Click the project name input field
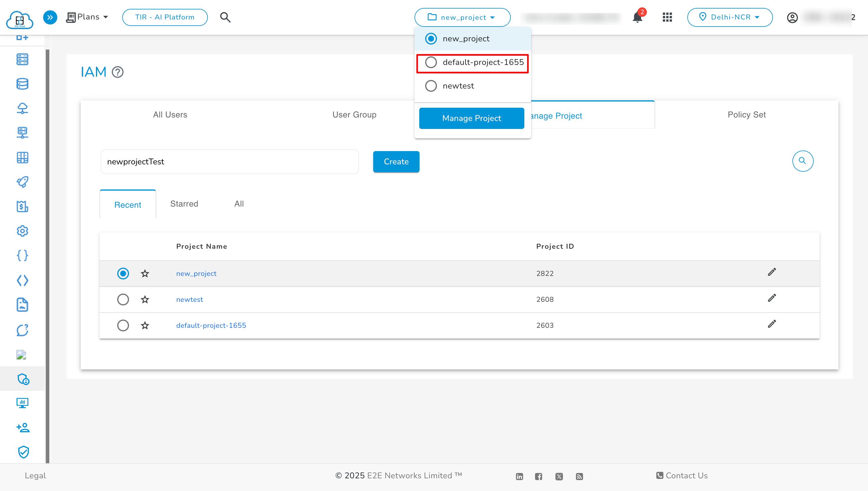Screen dimensions: 868x491 coord(229,161)
